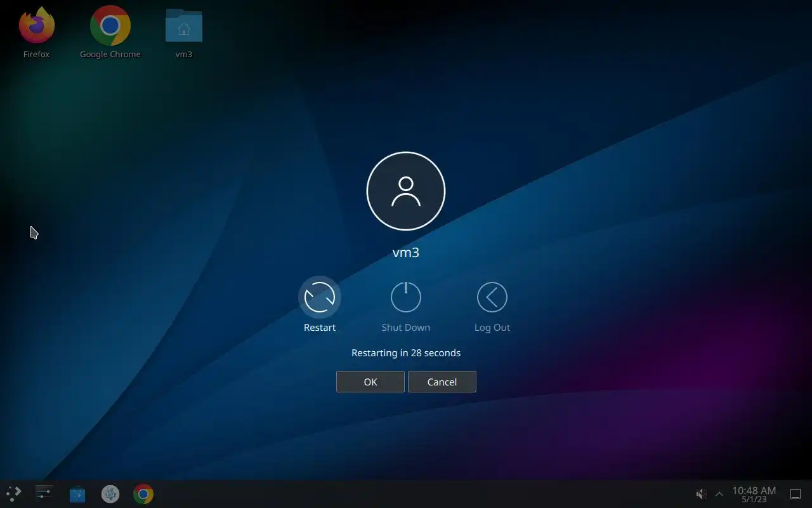Launch Google Chrome from the desktop
Viewport: 812px width, 508px height.
pos(110,26)
